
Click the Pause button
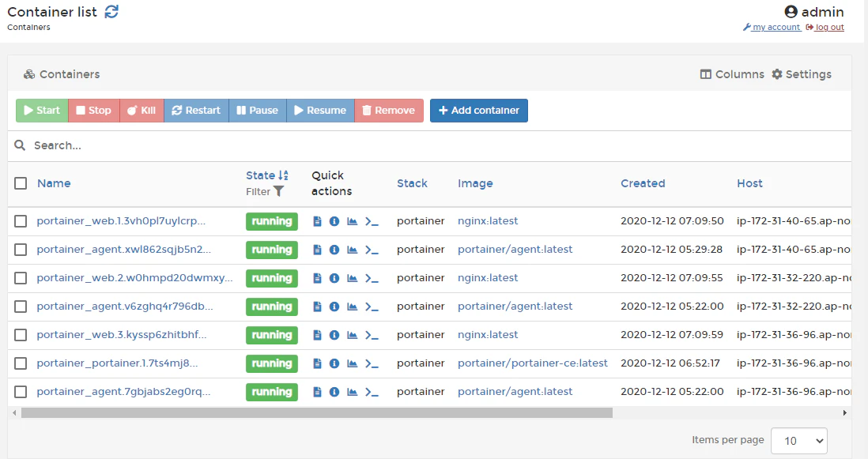258,111
